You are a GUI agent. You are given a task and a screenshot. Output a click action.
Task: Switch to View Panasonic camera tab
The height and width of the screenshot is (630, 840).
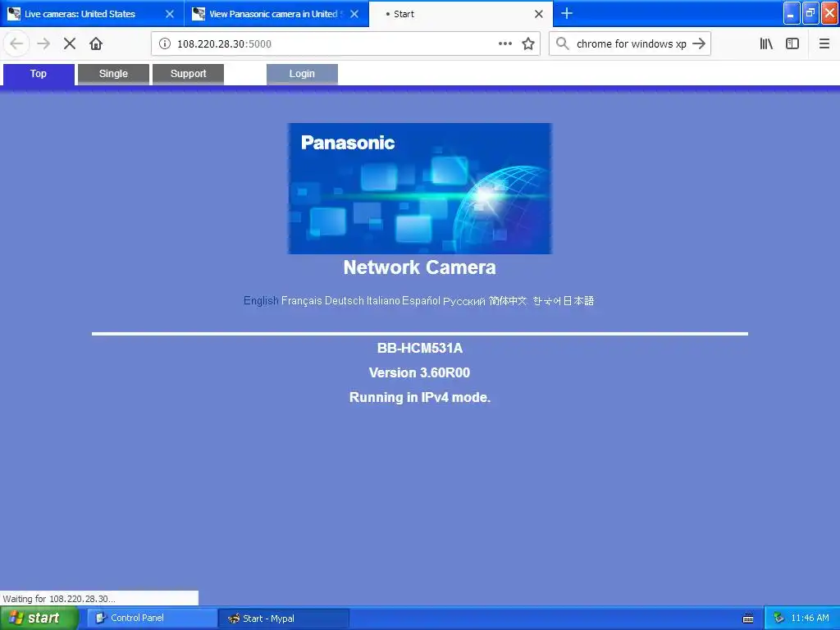(x=276, y=14)
